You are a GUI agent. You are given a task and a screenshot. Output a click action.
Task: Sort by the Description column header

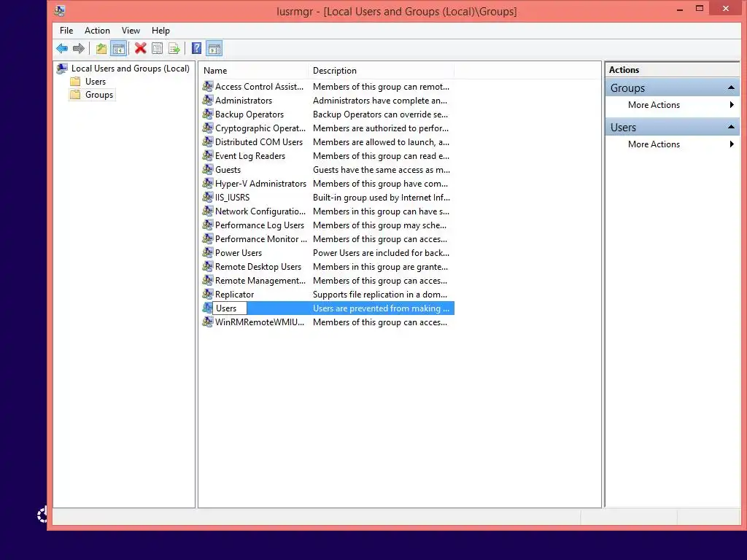381,71
